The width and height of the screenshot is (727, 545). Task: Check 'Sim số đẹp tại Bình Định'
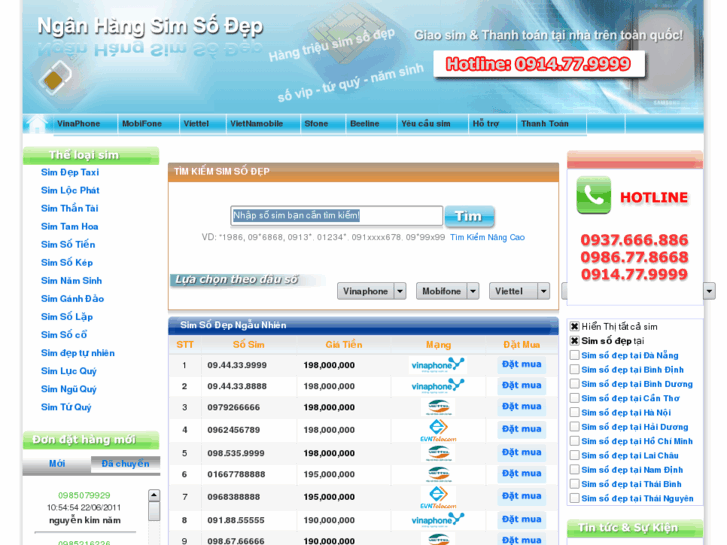574,370
